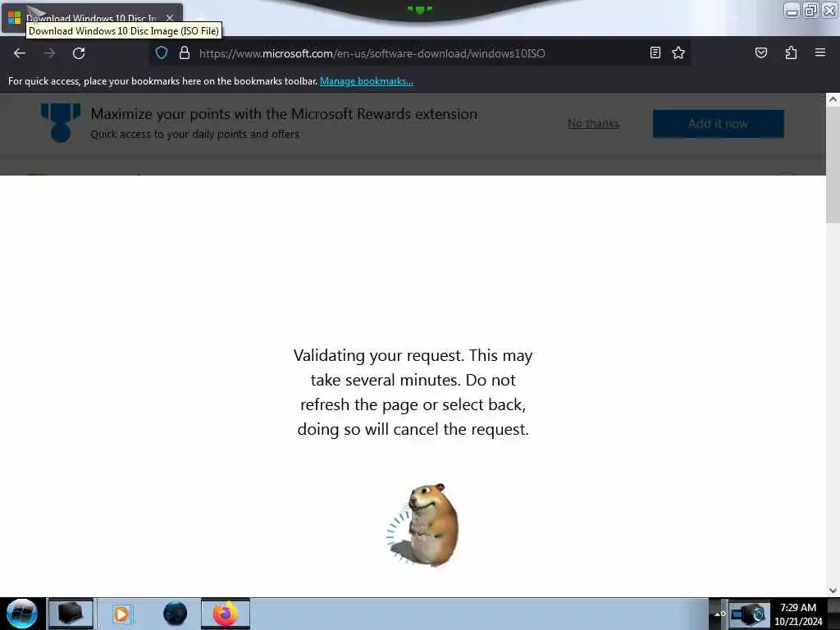Click the scrollbar up arrow
The height and width of the screenshot is (630, 840).
click(833, 99)
